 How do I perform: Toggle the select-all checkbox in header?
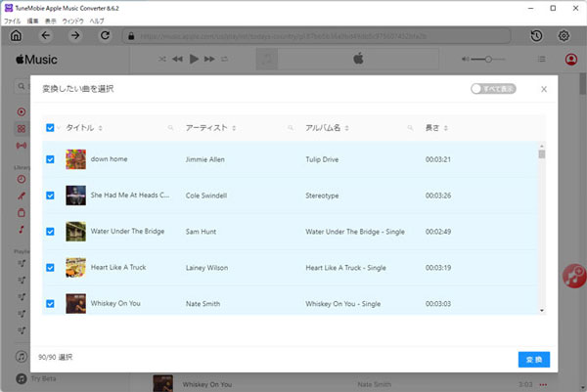coord(50,128)
